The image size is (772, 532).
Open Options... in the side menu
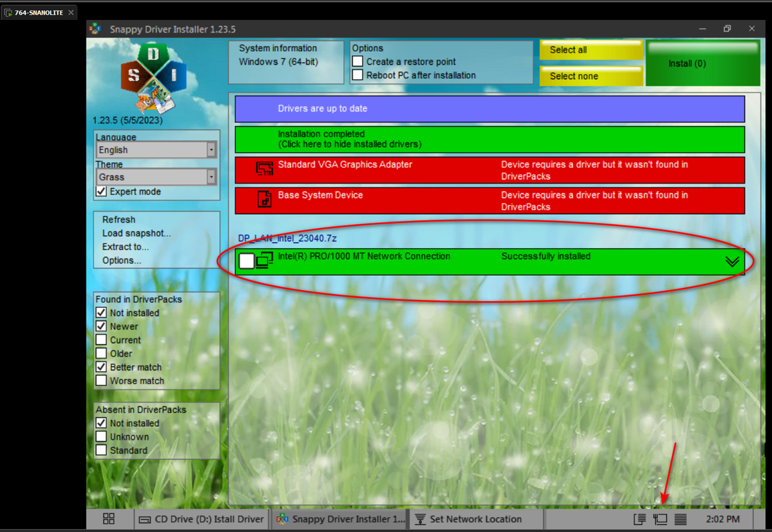[121, 260]
